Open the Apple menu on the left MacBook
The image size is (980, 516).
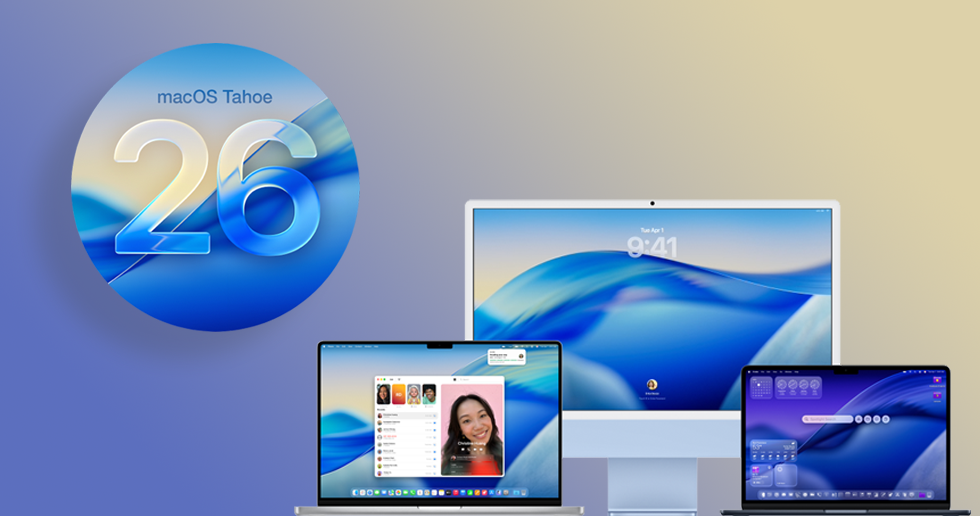(324, 346)
